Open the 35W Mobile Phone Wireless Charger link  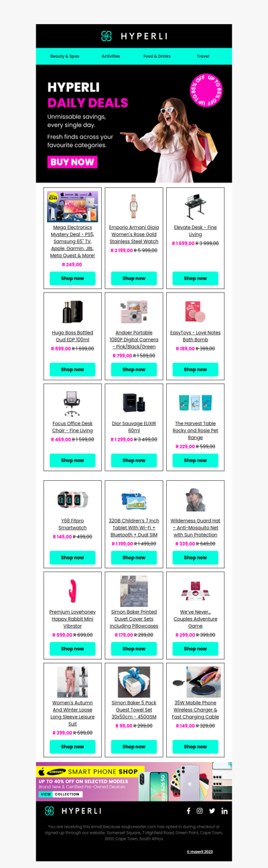[196, 710]
